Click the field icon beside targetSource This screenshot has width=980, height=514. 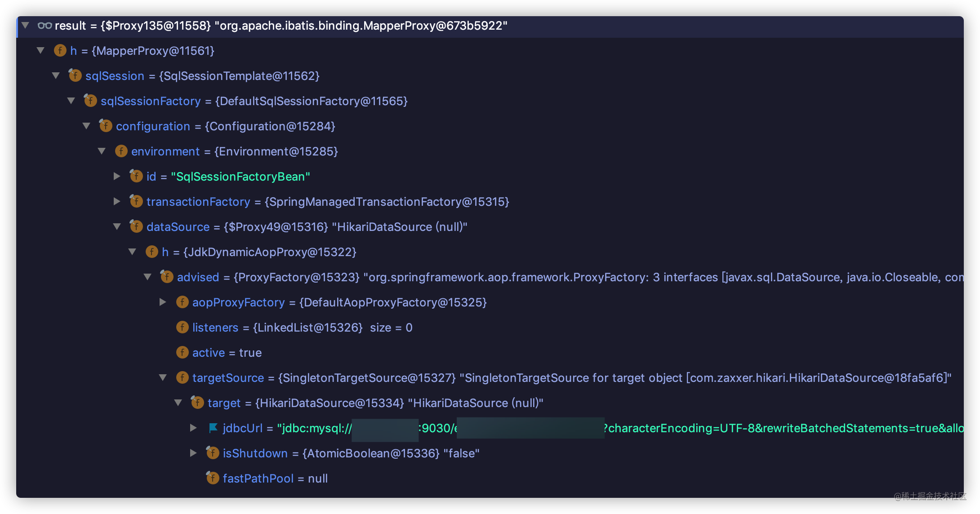(x=182, y=377)
